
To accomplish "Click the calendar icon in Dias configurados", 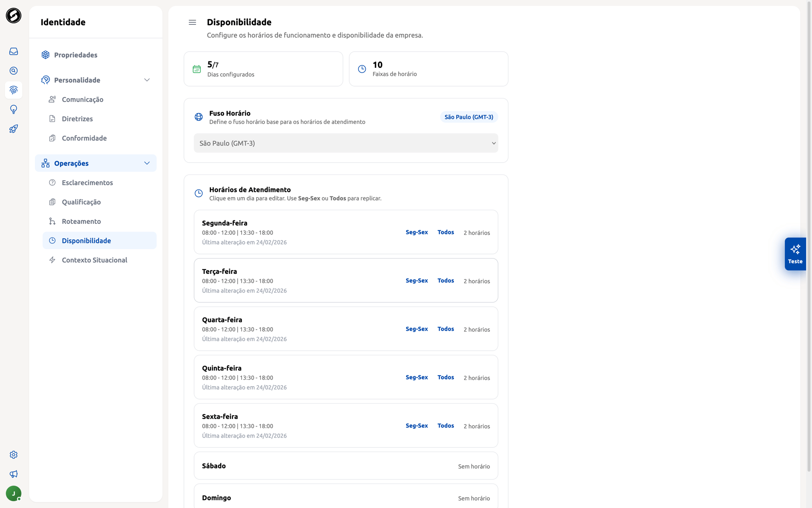I will click(x=197, y=69).
